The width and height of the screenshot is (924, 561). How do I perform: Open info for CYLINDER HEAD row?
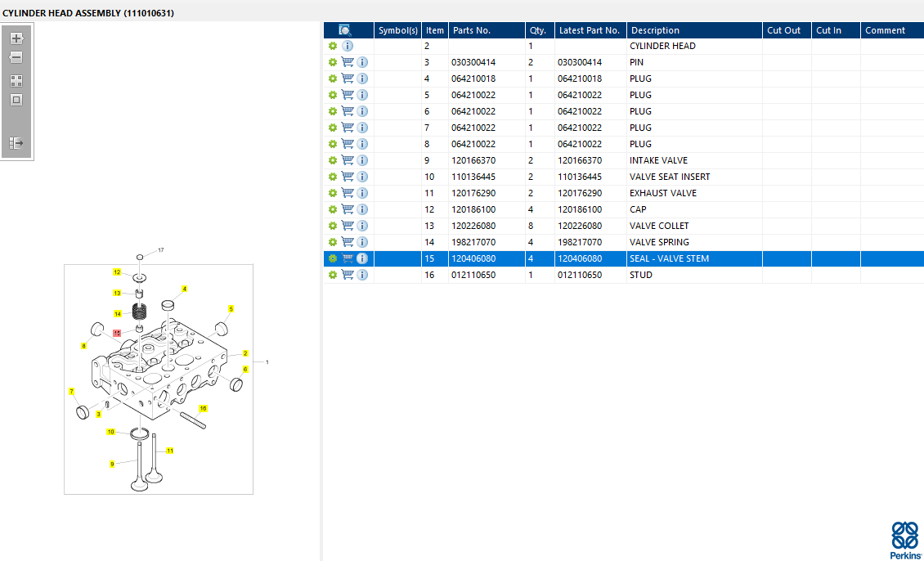coord(348,46)
